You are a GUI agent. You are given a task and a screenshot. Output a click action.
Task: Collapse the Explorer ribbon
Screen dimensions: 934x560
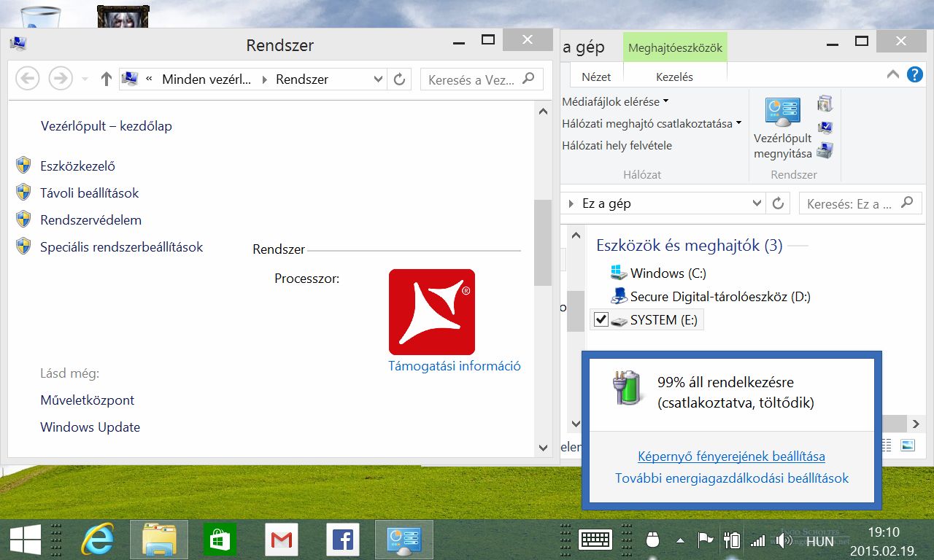(x=892, y=74)
